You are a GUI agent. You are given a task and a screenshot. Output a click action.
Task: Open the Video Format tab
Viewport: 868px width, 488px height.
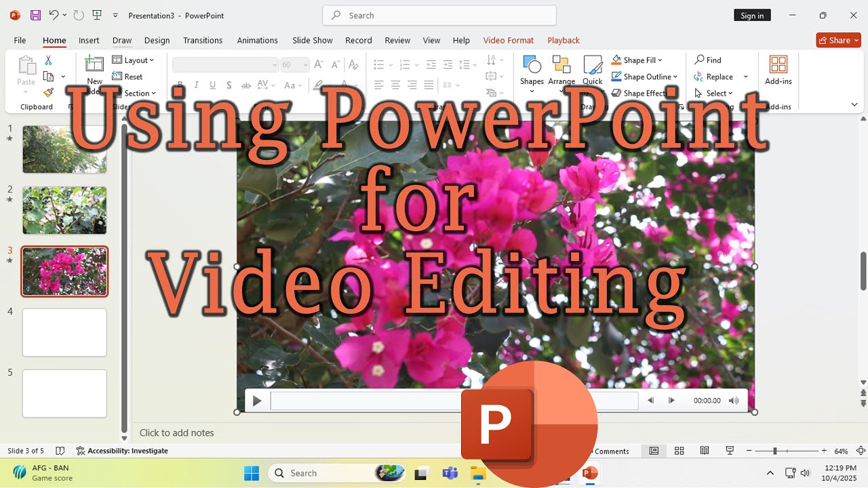coord(509,40)
